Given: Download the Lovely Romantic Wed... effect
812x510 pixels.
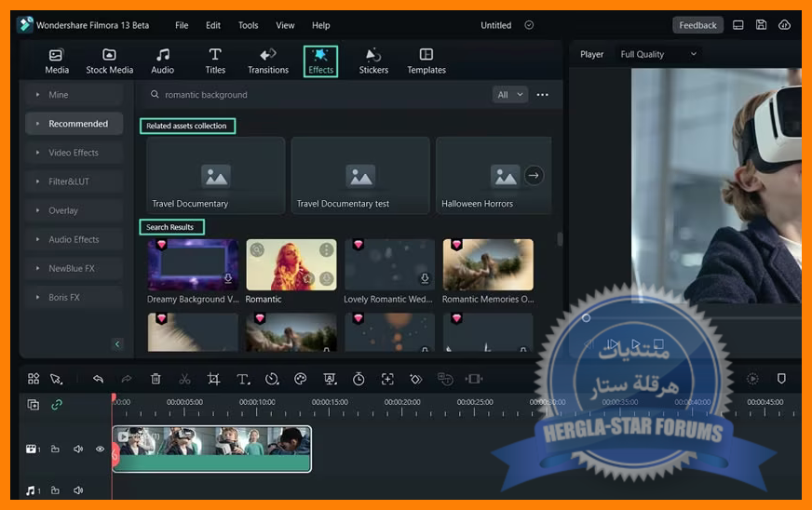Looking at the screenshot, I should [x=425, y=278].
